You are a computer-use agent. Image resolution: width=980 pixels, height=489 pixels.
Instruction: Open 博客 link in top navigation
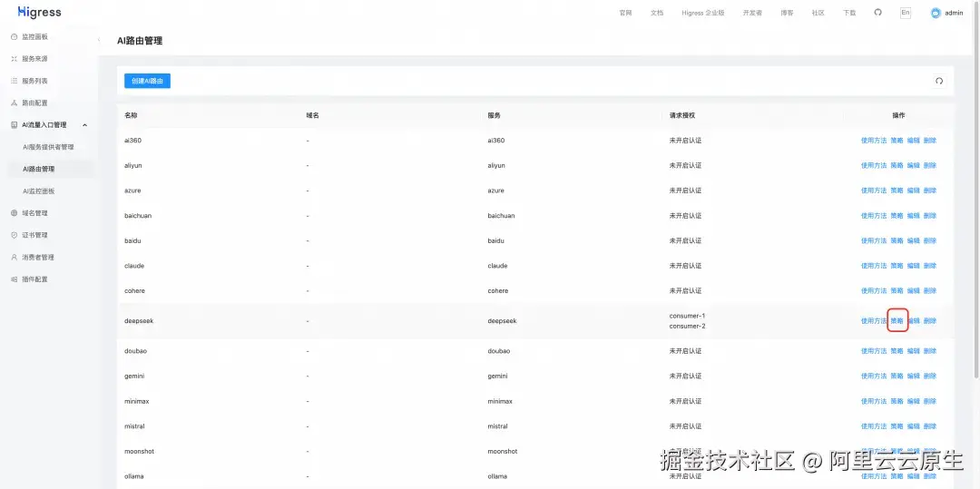pos(787,13)
